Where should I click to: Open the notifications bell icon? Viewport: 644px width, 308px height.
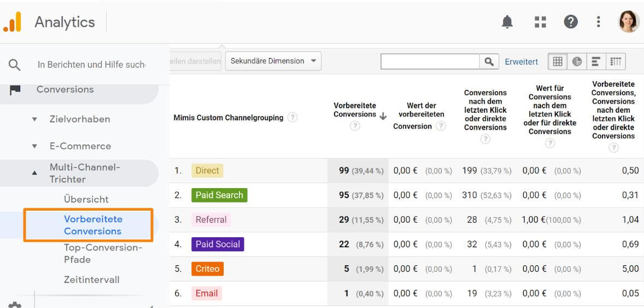tap(507, 22)
